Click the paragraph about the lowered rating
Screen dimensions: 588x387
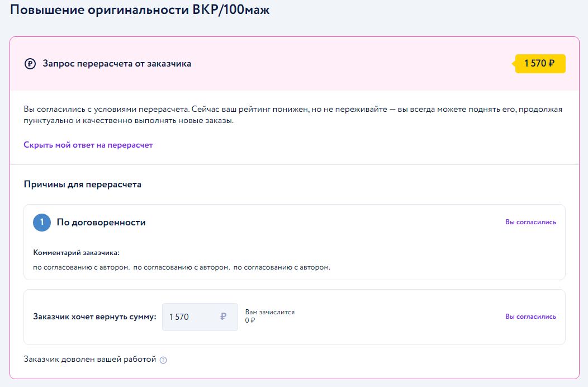pos(292,115)
